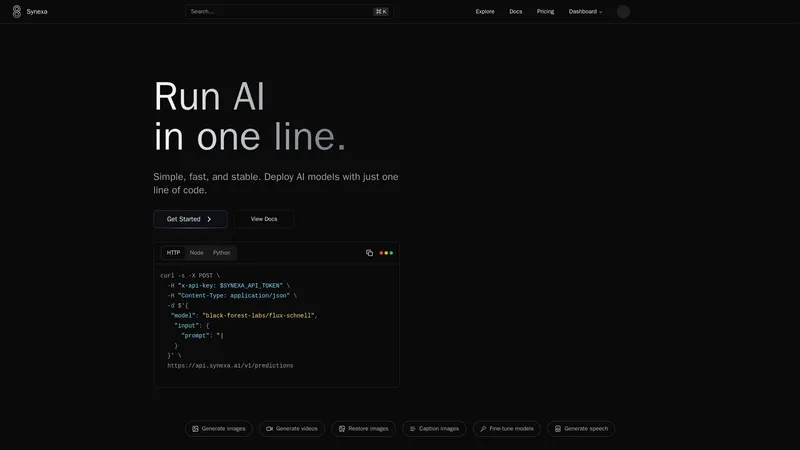
Task: Go to the Pricing page
Action: (x=545, y=12)
